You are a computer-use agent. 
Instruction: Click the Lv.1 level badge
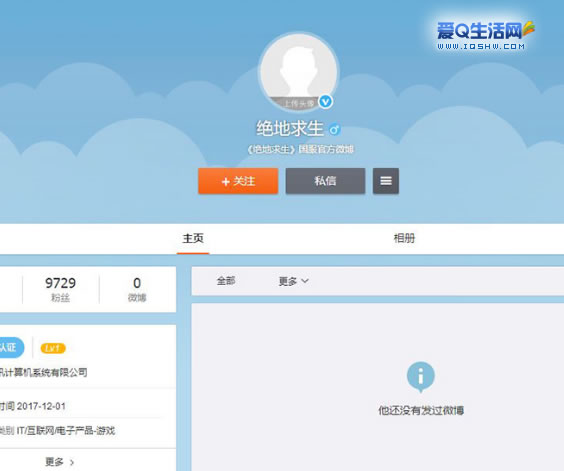pyautogui.click(x=53, y=348)
